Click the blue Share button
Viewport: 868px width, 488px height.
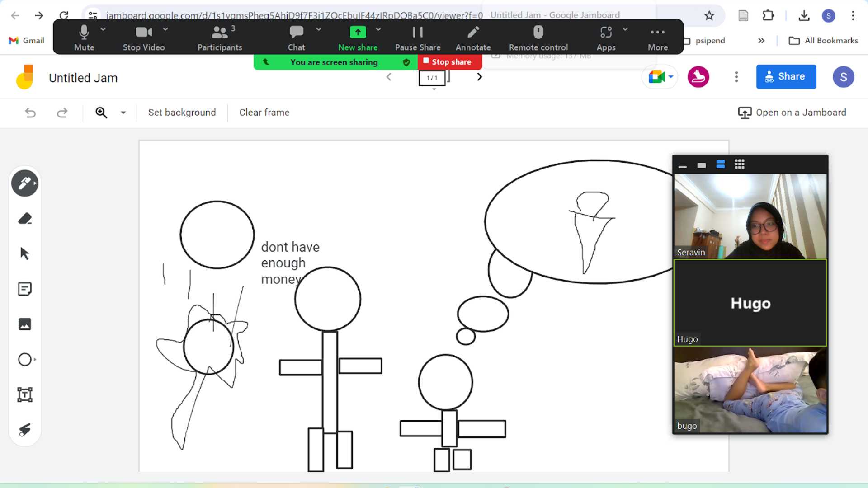pyautogui.click(x=786, y=76)
